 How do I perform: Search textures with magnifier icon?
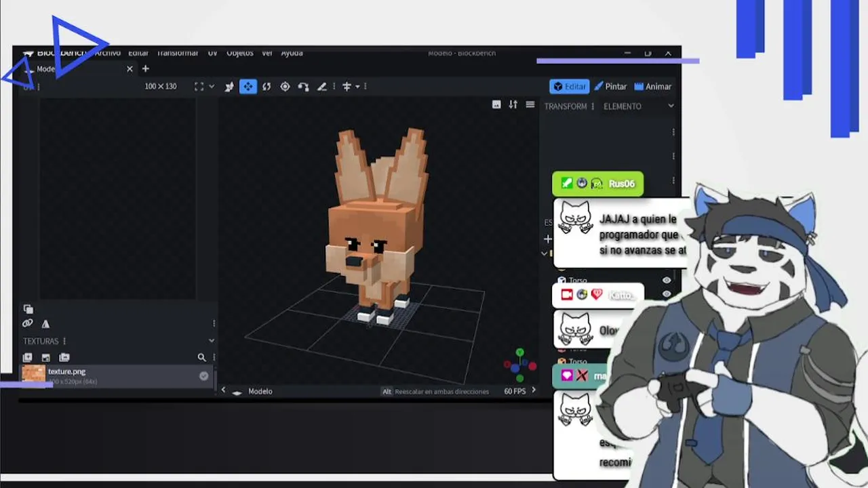(201, 357)
